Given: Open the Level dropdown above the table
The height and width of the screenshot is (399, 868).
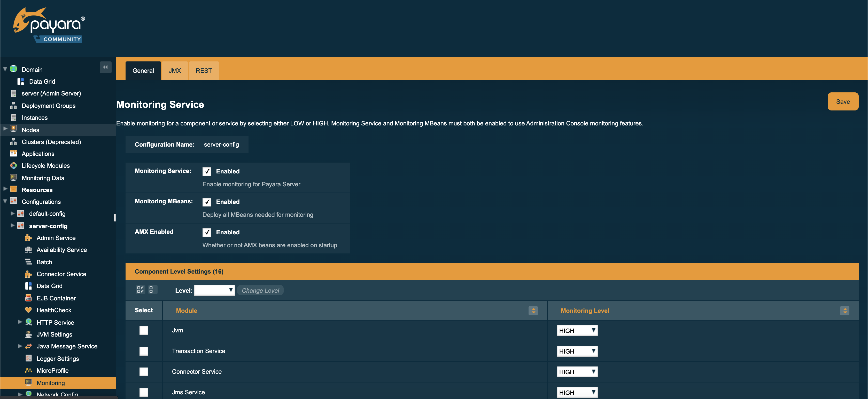Looking at the screenshot, I should point(215,290).
